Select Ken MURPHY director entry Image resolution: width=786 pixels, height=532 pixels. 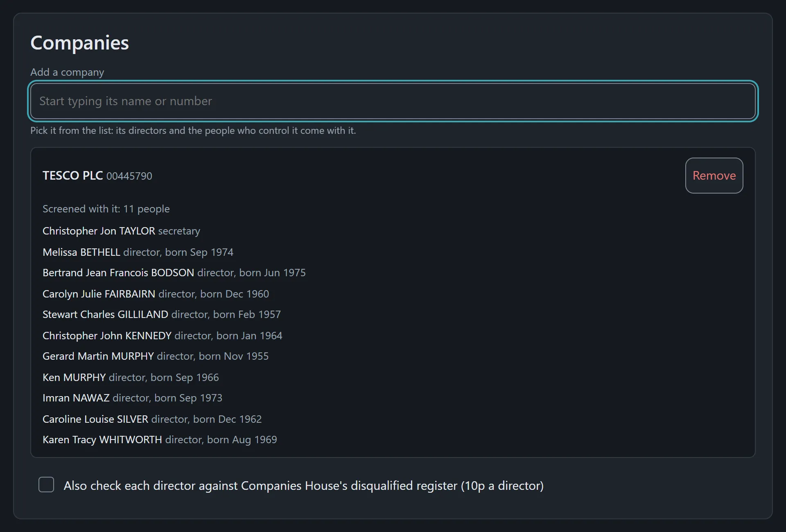click(131, 377)
